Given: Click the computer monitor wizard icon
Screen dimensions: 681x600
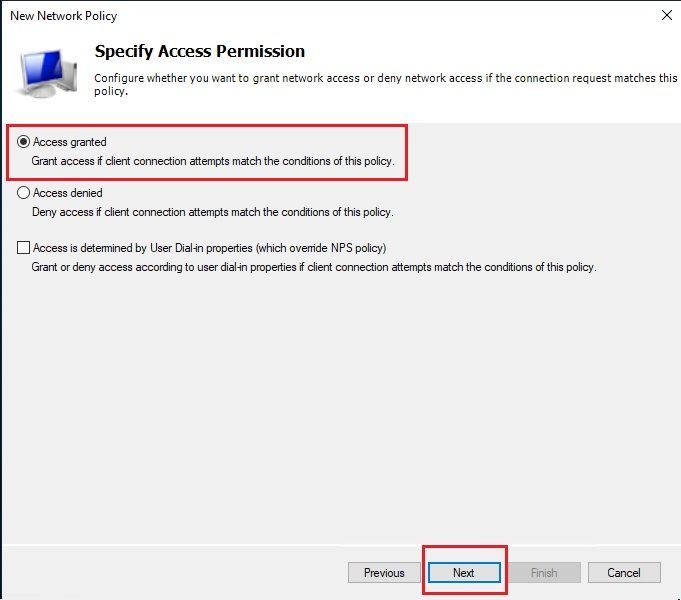Looking at the screenshot, I should pyautogui.click(x=46, y=73).
